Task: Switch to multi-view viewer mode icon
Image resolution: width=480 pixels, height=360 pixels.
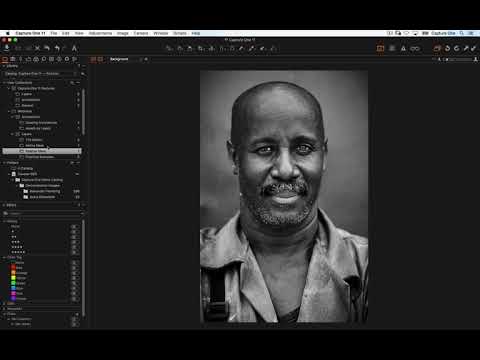Action: (93, 59)
